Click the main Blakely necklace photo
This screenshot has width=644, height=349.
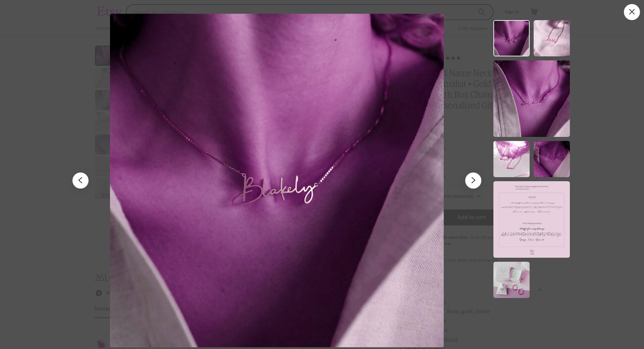(x=277, y=181)
